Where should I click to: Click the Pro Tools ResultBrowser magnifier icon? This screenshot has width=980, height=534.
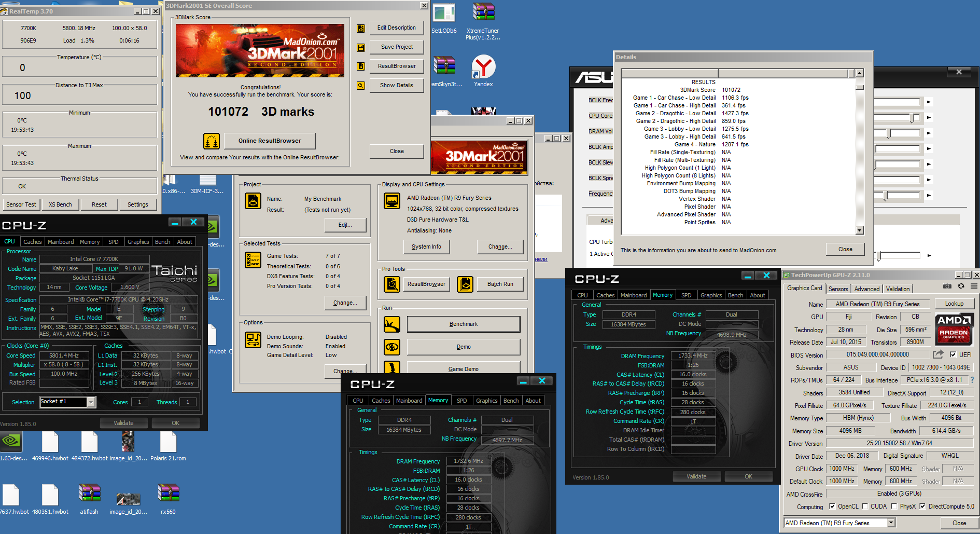392,284
